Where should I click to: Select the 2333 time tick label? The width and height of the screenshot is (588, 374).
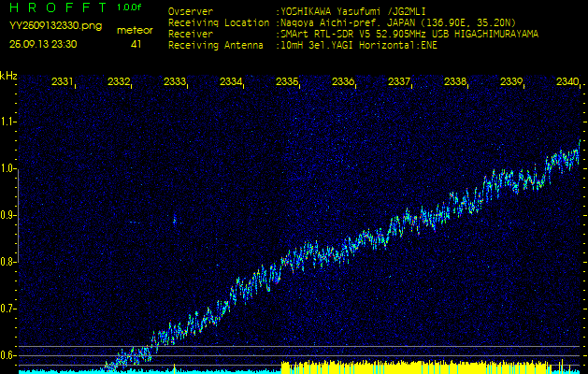click(x=175, y=82)
